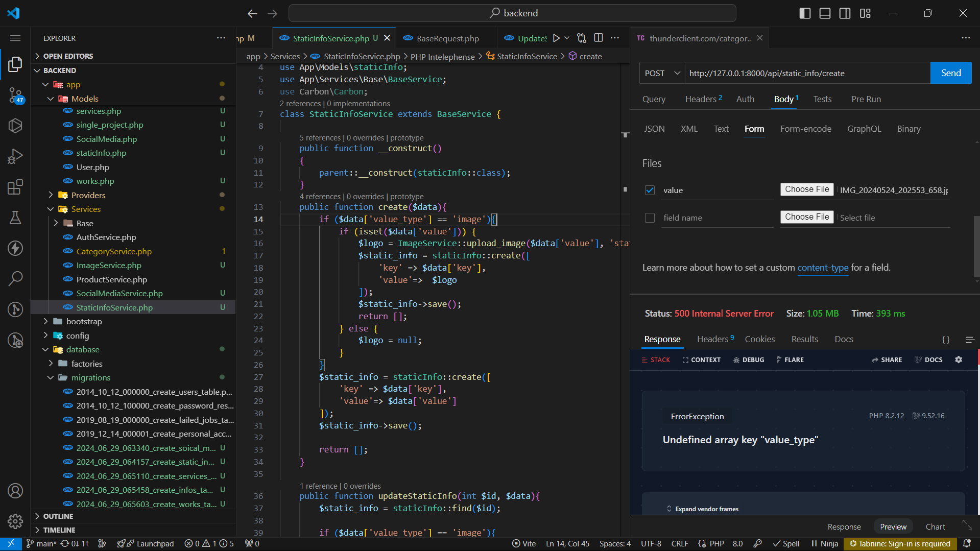
Task: Open response settings gear icon
Action: point(959,360)
